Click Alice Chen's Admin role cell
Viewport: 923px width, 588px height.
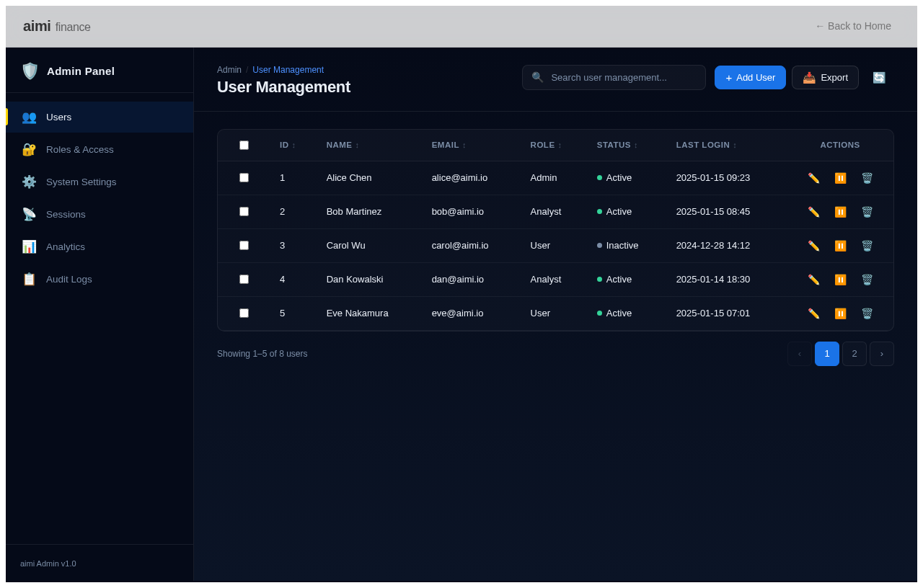(544, 178)
